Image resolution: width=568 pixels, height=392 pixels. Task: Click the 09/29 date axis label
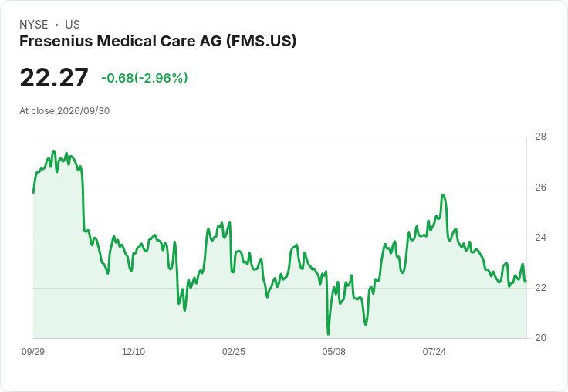coord(33,351)
